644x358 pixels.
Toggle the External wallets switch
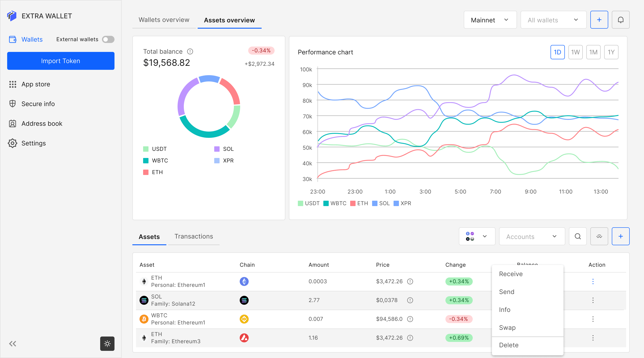(108, 39)
